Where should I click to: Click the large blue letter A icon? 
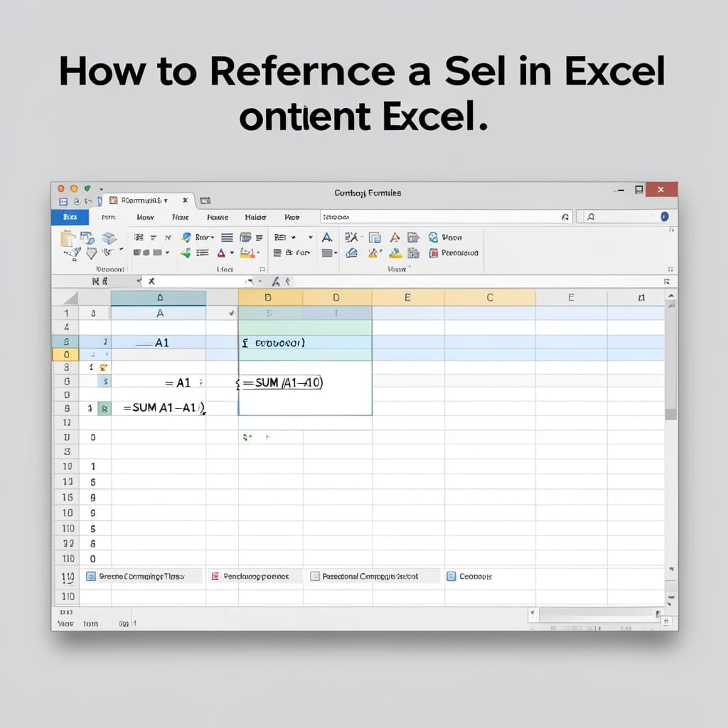(327, 237)
